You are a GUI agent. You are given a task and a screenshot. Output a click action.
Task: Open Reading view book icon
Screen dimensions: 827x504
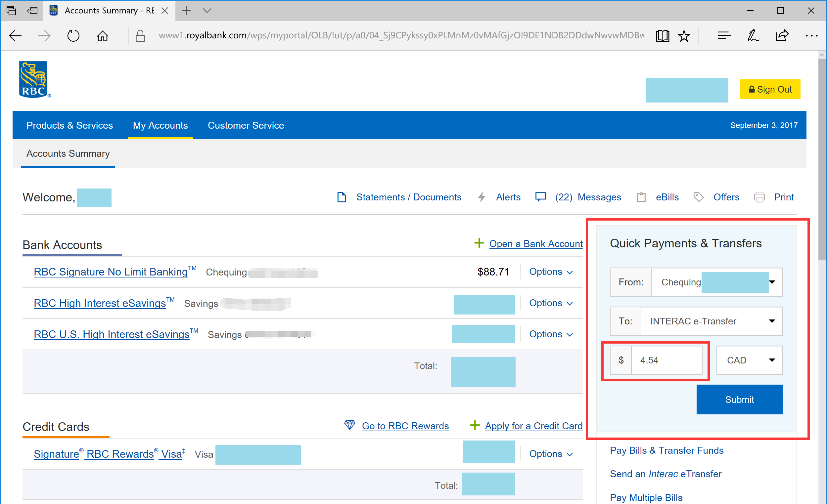point(663,35)
